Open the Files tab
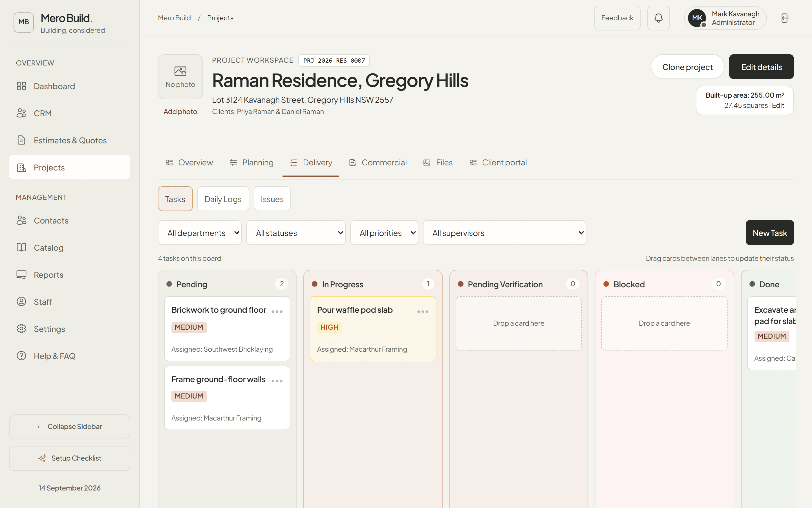The height and width of the screenshot is (508, 812). tap(438, 163)
